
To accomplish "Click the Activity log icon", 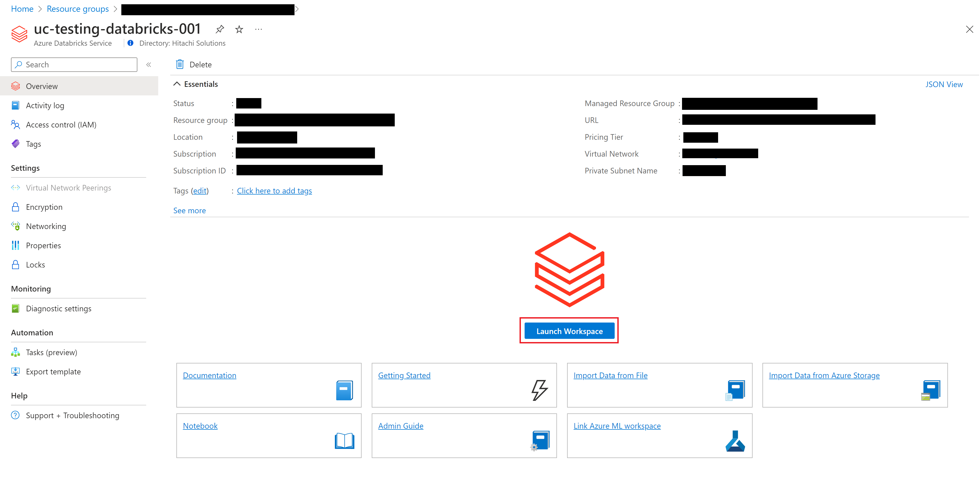I will pyautogui.click(x=16, y=105).
